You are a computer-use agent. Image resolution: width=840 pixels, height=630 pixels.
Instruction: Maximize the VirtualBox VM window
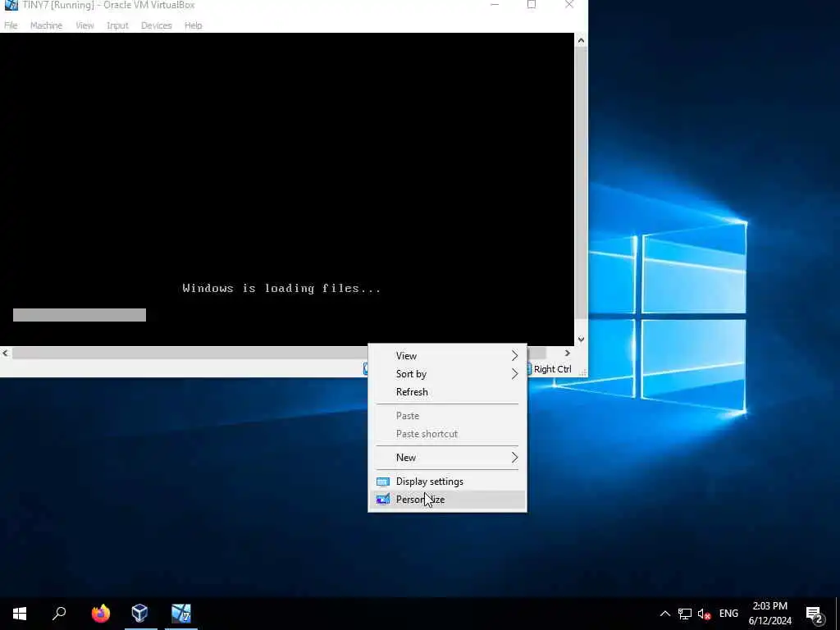coord(532,5)
